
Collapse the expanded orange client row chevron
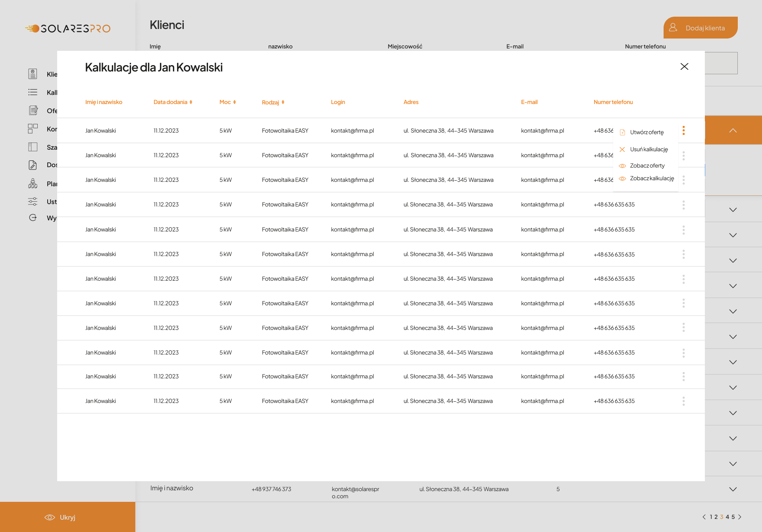[x=733, y=130]
